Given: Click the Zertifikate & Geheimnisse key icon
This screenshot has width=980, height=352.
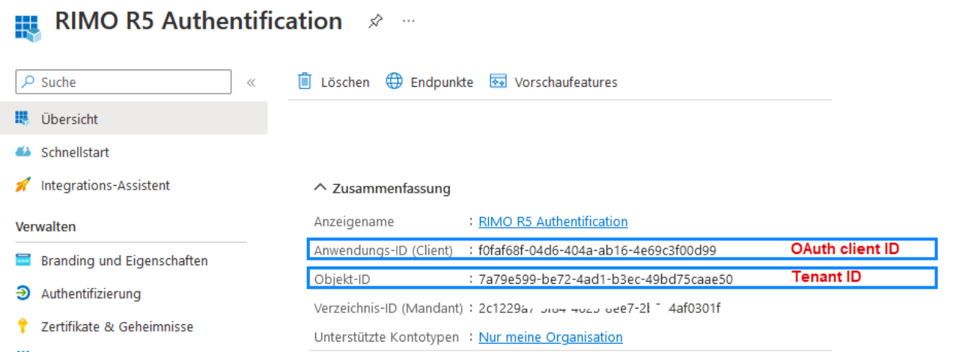Looking at the screenshot, I should point(23,327).
